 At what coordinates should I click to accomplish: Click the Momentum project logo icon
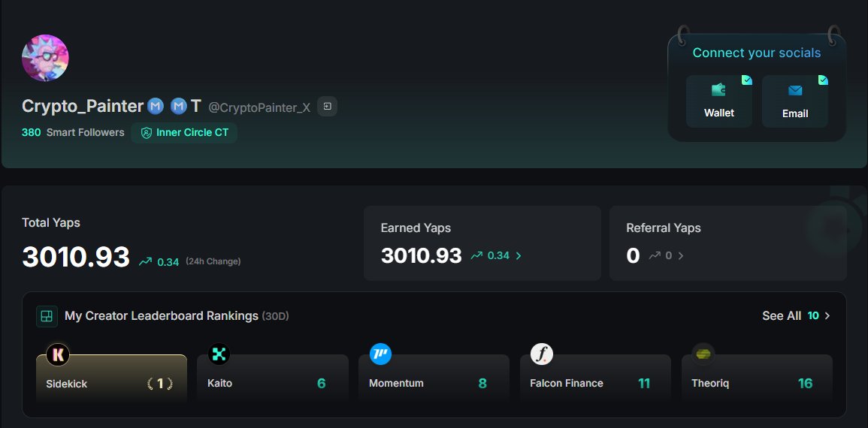pos(380,354)
